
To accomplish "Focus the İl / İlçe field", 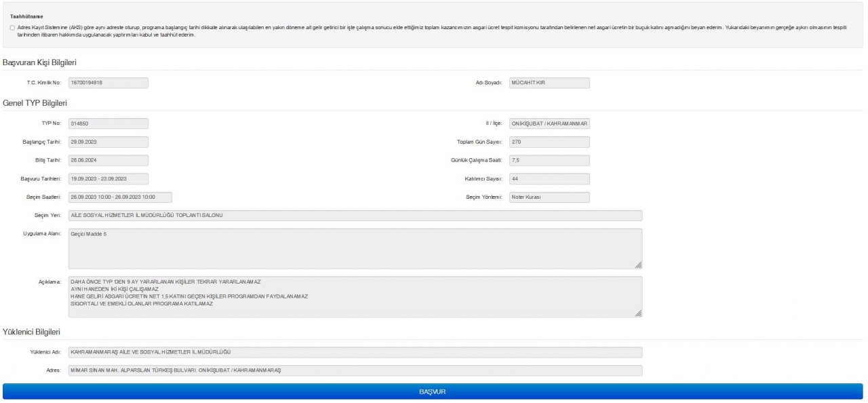I will (549, 123).
